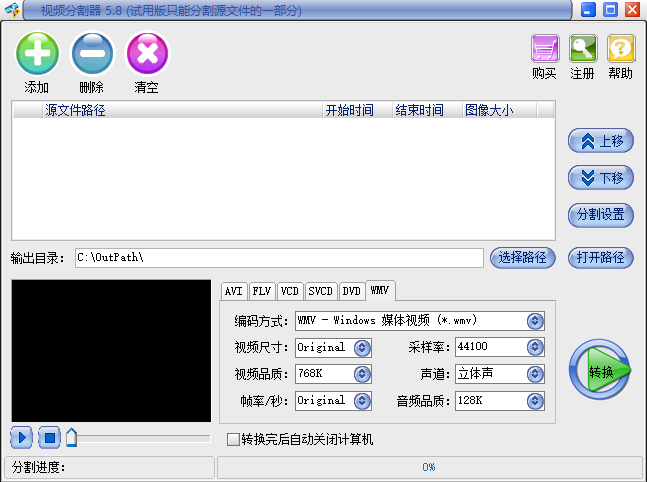Click the 分割设置 button
This screenshot has width=647, height=482.
point(600,215)
